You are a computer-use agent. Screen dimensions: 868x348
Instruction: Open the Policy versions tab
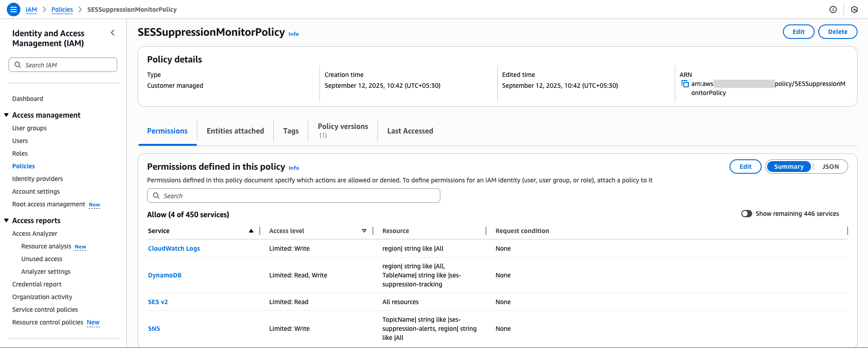pyautogui.click(x=343, y=131)
